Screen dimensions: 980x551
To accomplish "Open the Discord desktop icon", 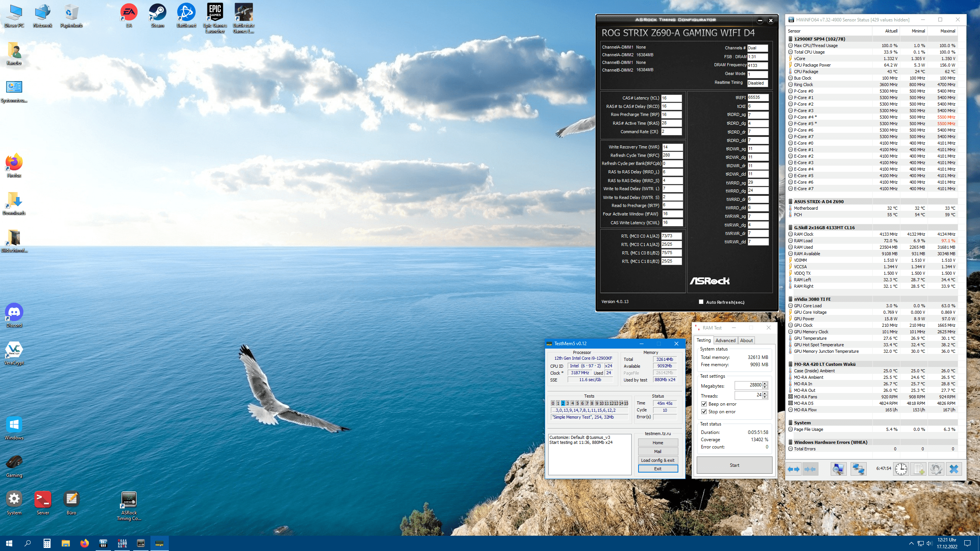I will point(14,315).
